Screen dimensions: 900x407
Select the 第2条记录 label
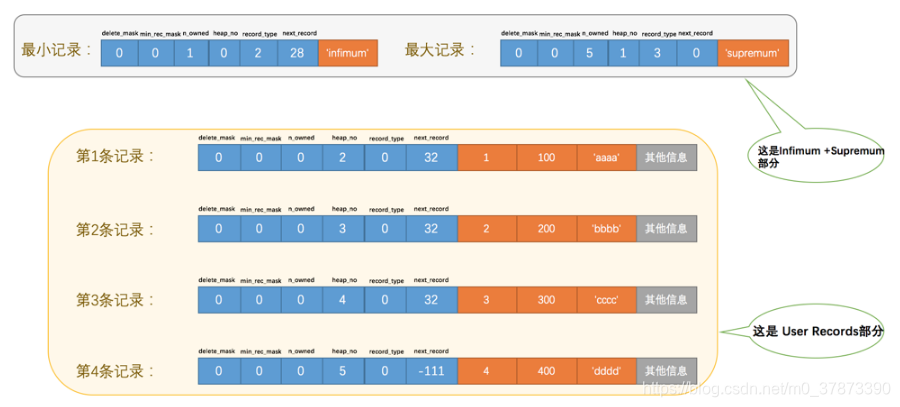(x=115, y=230)
